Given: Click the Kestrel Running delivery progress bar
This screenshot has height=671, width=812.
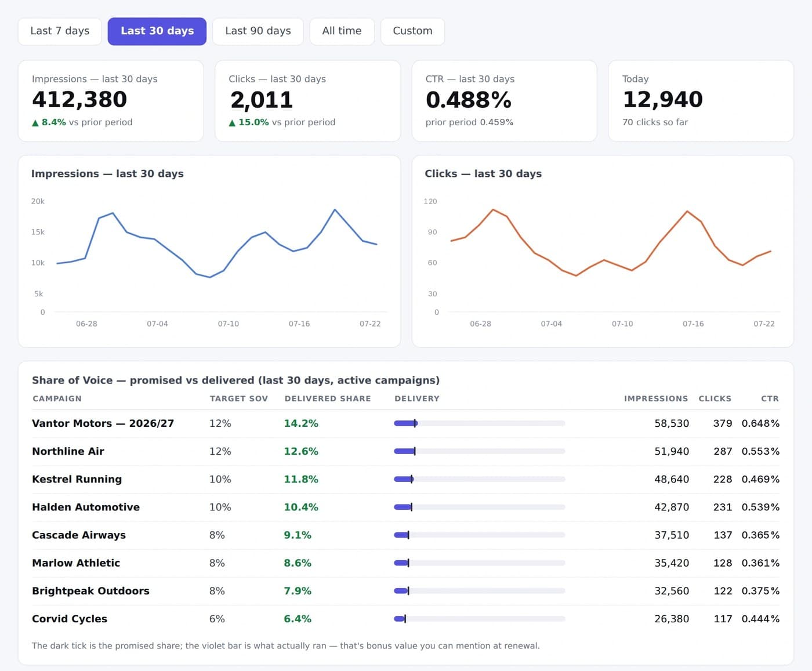Looking at the screenshot, I should 480,479.
